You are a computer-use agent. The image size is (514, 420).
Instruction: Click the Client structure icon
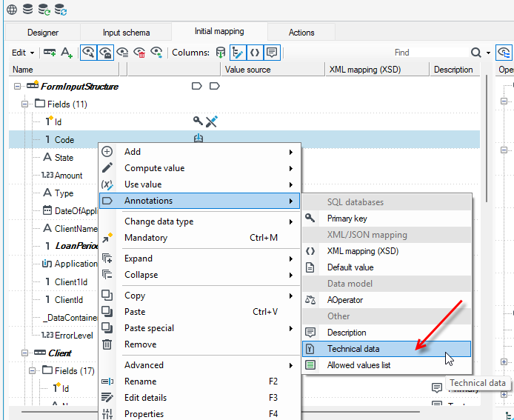point(40,353)
